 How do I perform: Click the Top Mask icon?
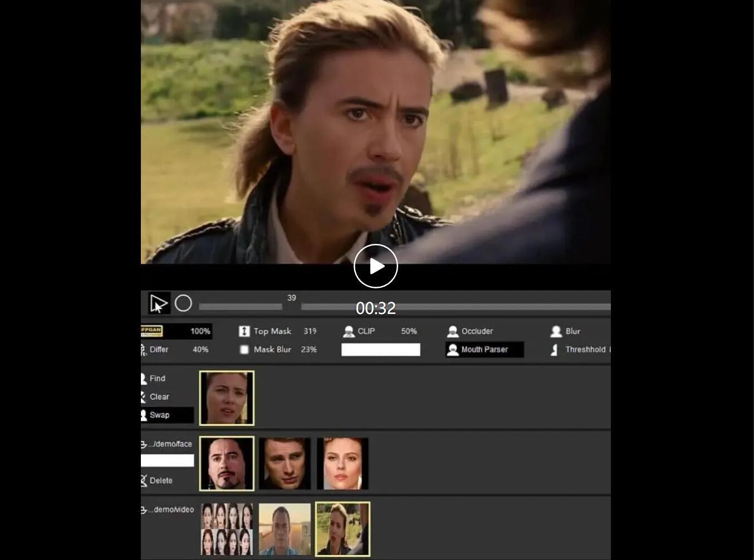pos(244,331)
